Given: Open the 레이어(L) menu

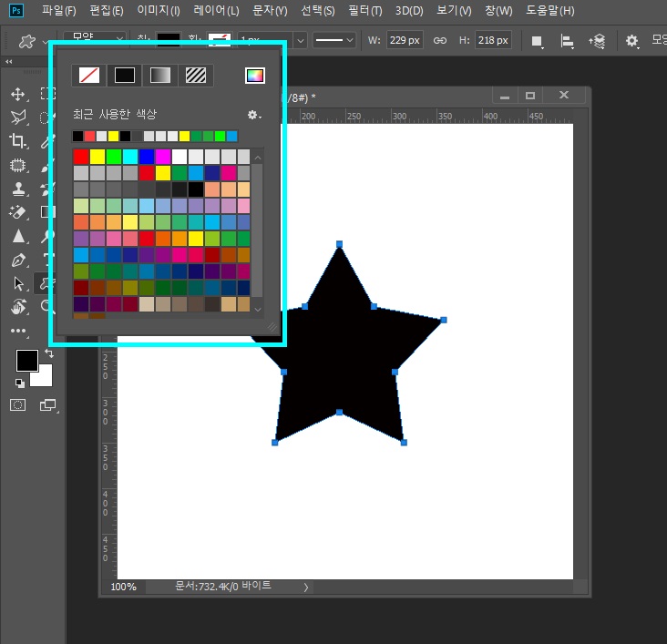Looking at the screenshot, I should click(216, 10).
